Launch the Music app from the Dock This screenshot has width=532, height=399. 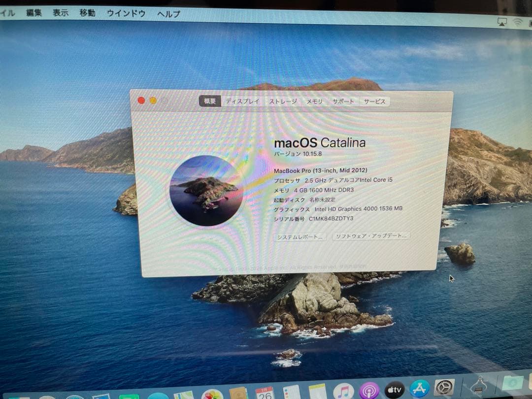point(343,391)
